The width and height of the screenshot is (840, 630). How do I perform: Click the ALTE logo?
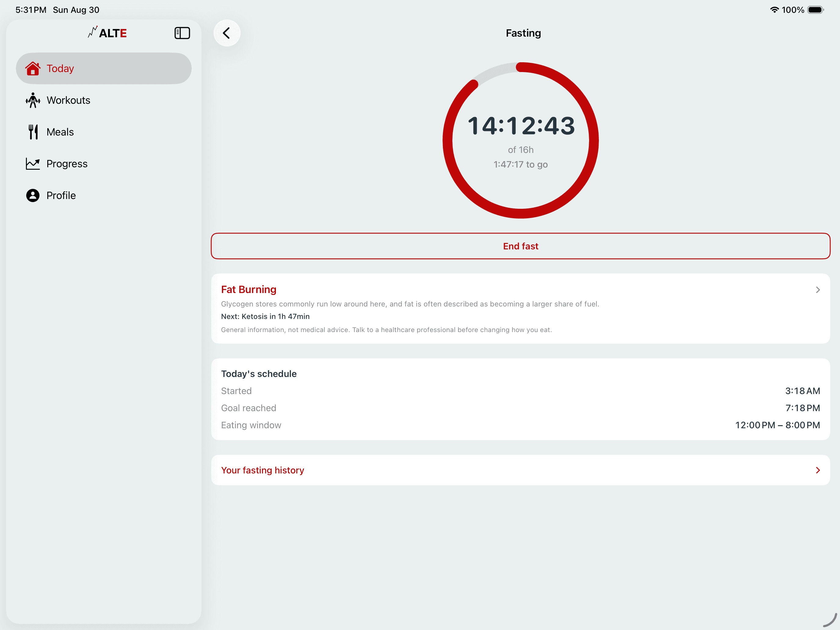[107, 33]
